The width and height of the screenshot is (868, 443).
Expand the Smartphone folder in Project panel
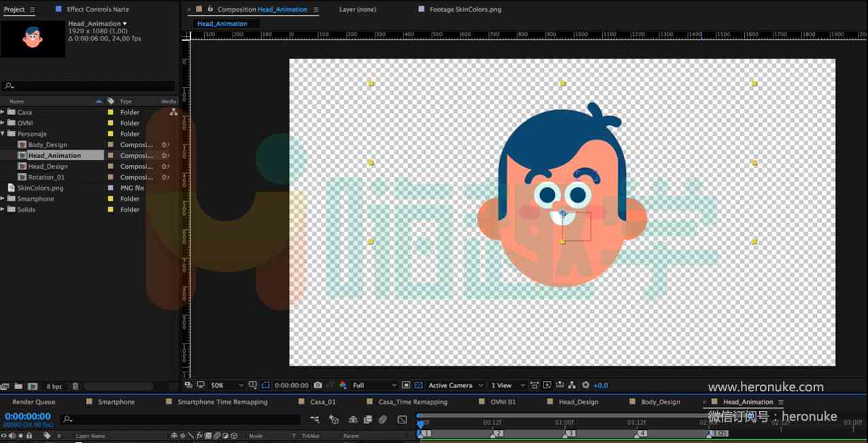[3, 199]
